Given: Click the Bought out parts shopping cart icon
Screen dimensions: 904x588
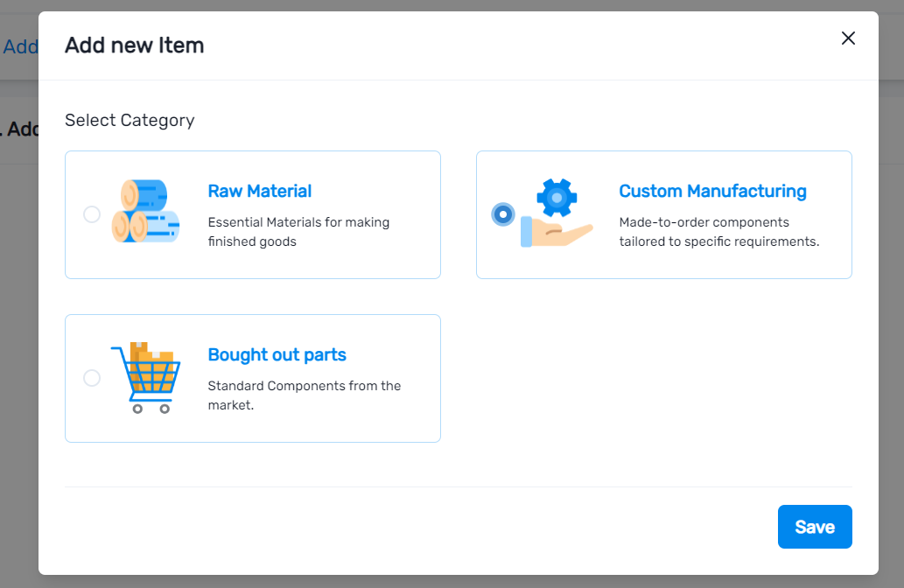Looking at the screenshot, I should pos(145,377).
